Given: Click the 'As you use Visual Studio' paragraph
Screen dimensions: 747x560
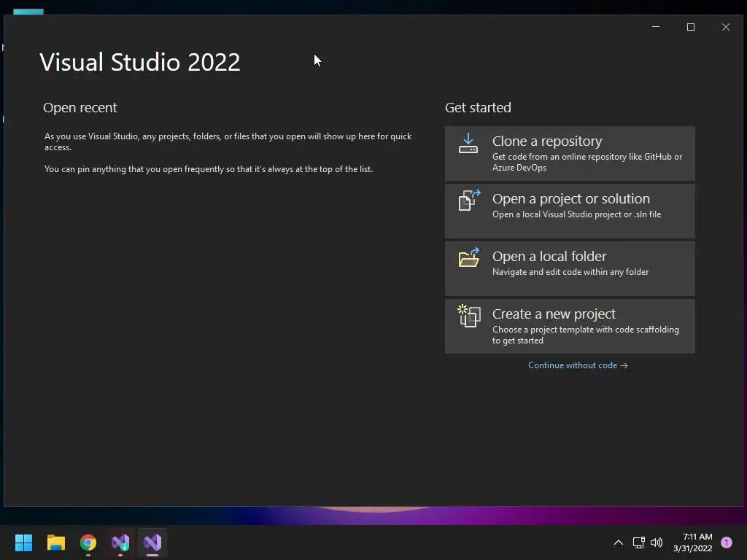Looking at the screenshot, I should (x=228, y=141).
